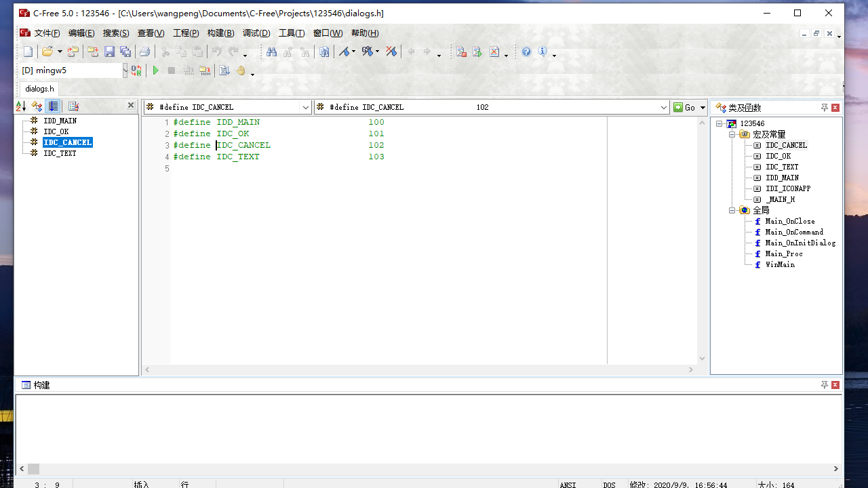The height and width of the screenshot is (488, 868).
Task: Click the Go button above the symbol tree
Action: coord(687,107)
